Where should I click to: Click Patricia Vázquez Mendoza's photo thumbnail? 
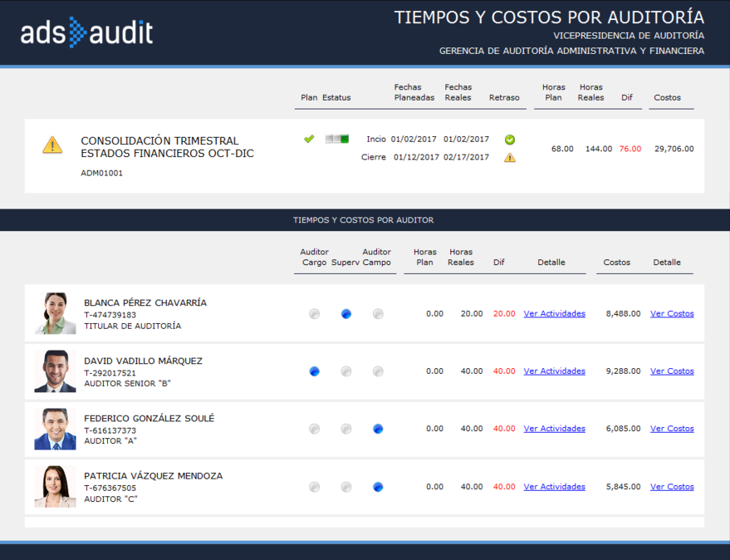click(54, 487)
